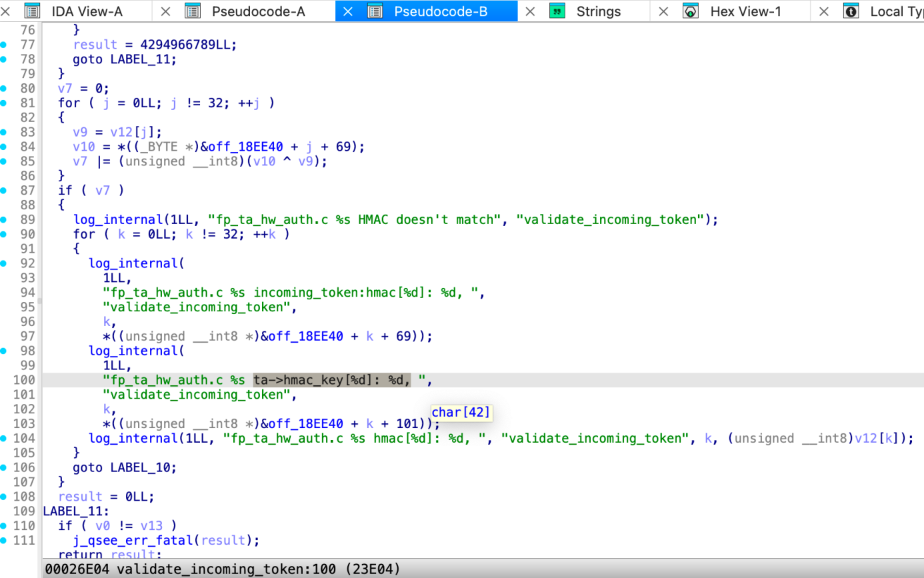924x578 pixels.
Task: Click the Pseudocode-A document icon
Action: 193,11
